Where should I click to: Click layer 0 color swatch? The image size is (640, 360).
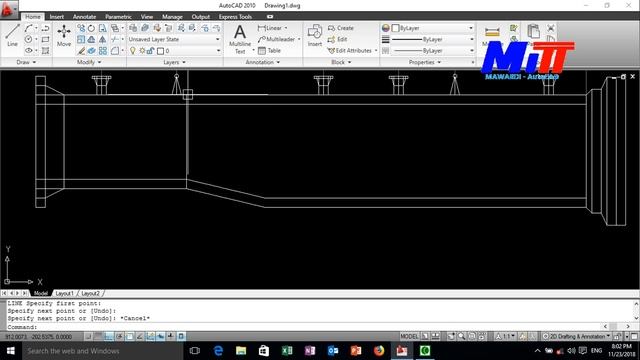[x=160, y=51]
